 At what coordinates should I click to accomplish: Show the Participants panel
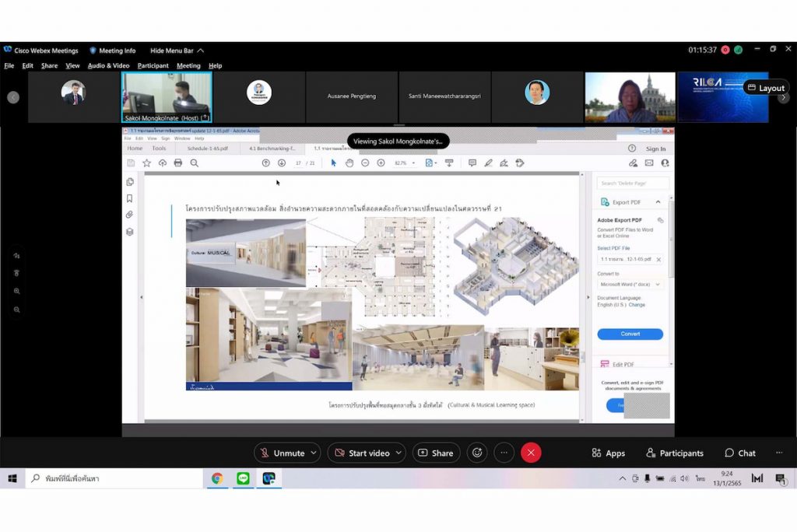674,453
